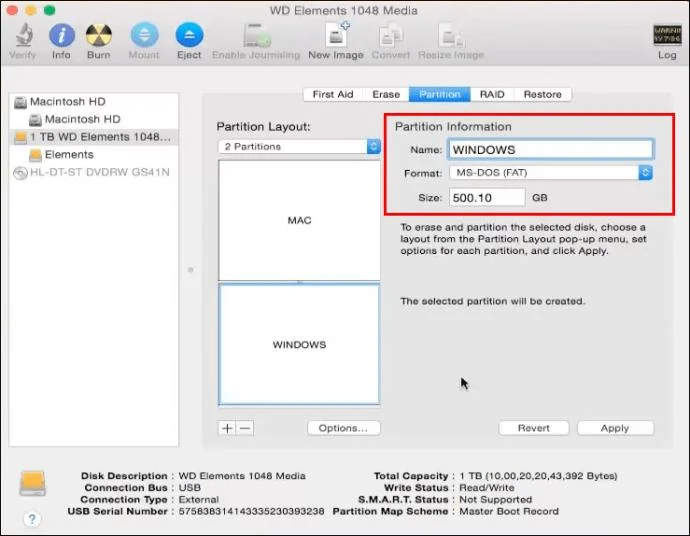Viewport: 690px width, 536px height.
Task: Select the WINDOWS partition block
Action: [299, 344]
